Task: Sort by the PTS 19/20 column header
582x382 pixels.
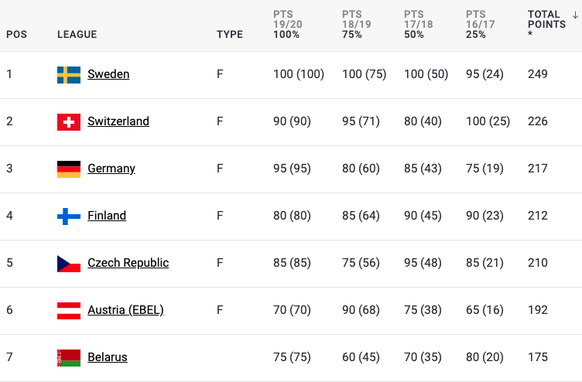Action: click(288, 25)
